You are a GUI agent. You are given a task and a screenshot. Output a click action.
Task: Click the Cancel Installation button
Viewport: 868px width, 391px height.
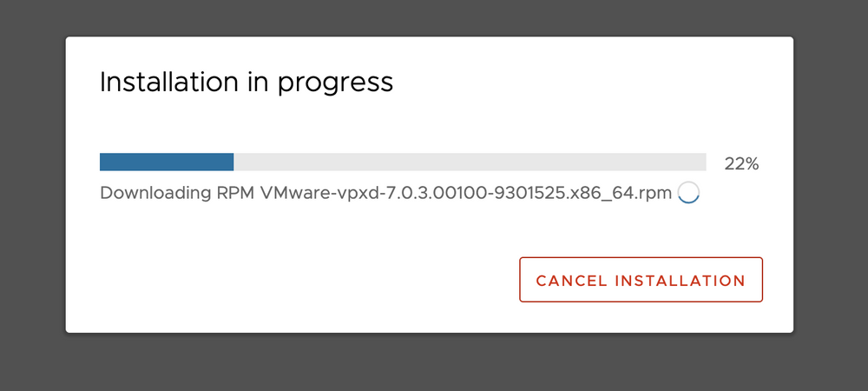(x=641, y=280)
